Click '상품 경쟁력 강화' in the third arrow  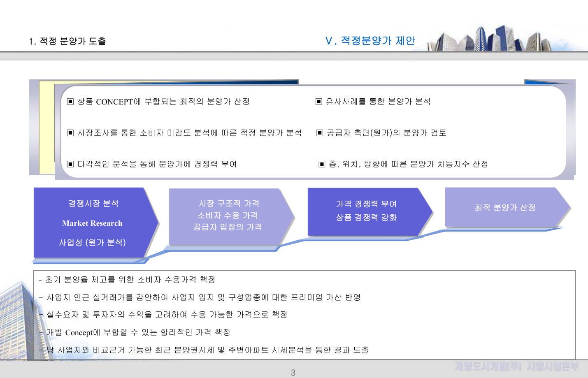(366, 218)
